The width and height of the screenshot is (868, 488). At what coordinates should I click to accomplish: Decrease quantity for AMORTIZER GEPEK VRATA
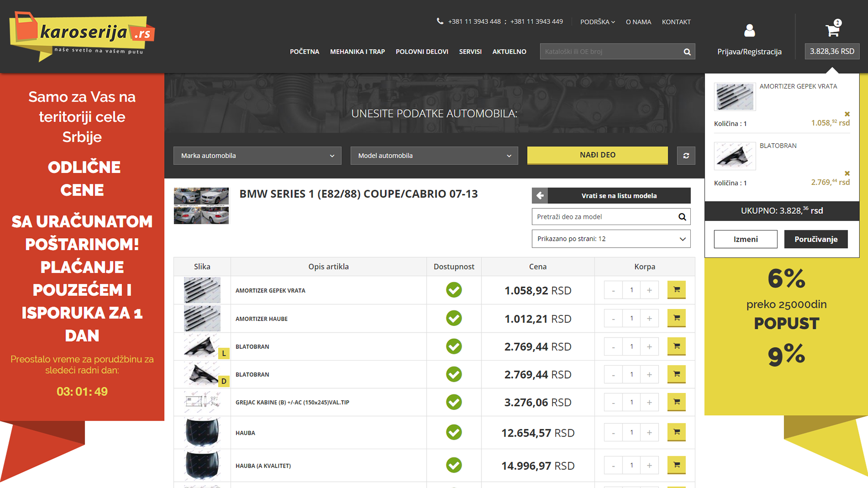pyautogui.click(x=613, y=290)
